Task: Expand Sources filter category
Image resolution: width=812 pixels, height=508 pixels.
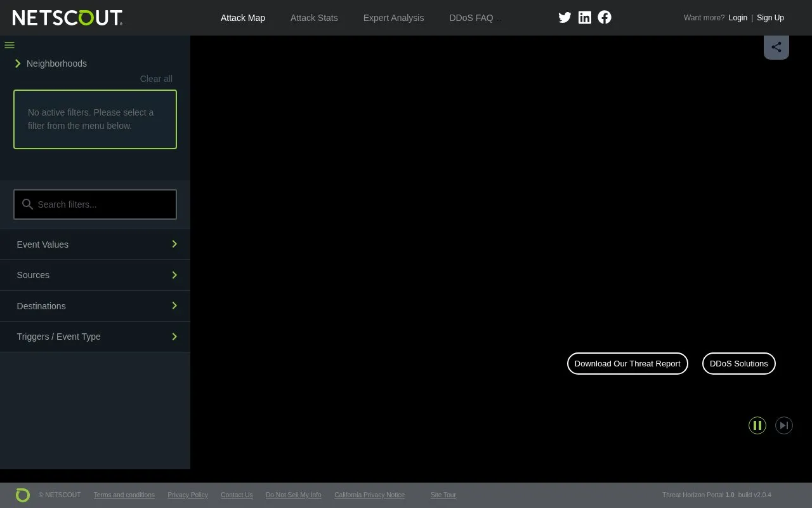Action: [95, 275]
